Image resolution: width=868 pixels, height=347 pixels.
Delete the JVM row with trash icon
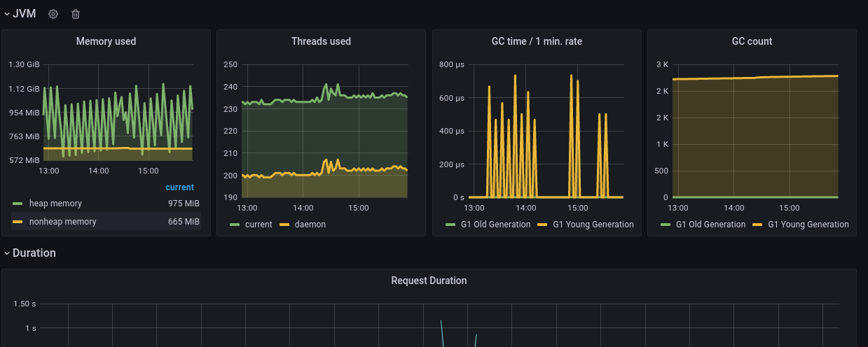pyautogui.click(x=76, y=14)
